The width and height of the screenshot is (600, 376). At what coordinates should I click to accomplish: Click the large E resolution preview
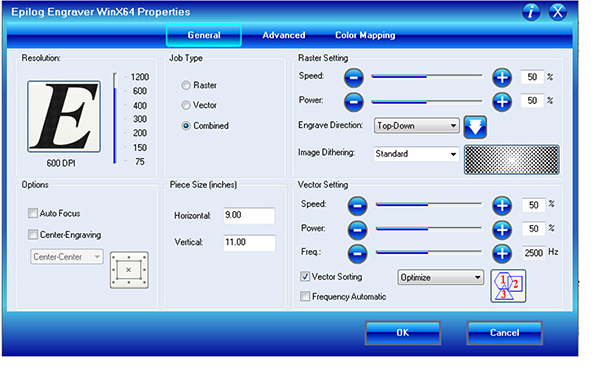(x=64, y=116)
